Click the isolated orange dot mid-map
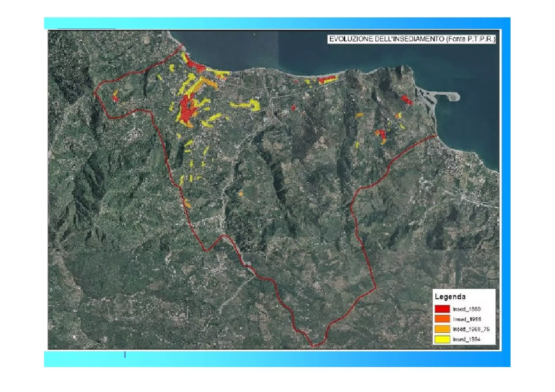Screen dimensions: 555x392 [x=241, y=194]
